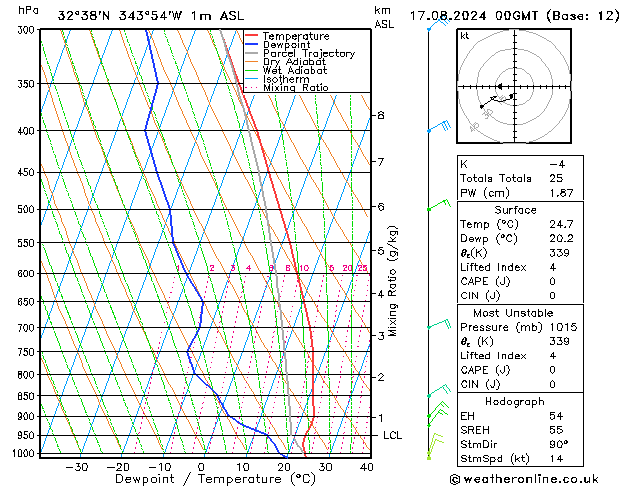Click the Hodograph section header in table
Viewport: 629px width, 486px height.
tap(514, 401)
